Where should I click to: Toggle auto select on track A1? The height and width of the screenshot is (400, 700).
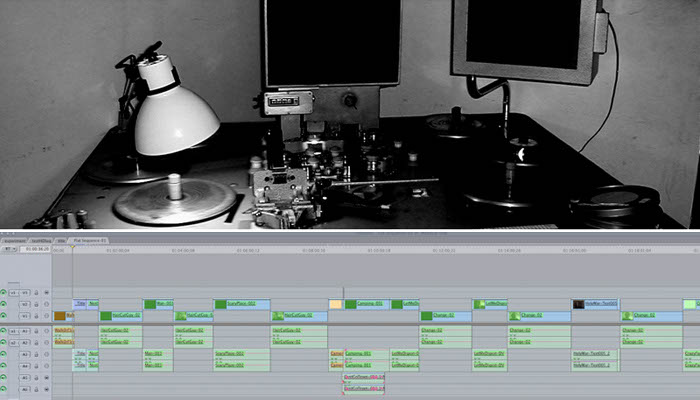tap(46, 331)
